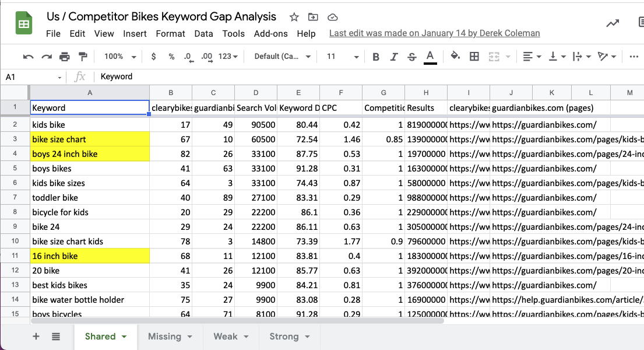This screenshot has width=644, height=350.
Task: Open the text wrapping options
Action: click(579, 56)
